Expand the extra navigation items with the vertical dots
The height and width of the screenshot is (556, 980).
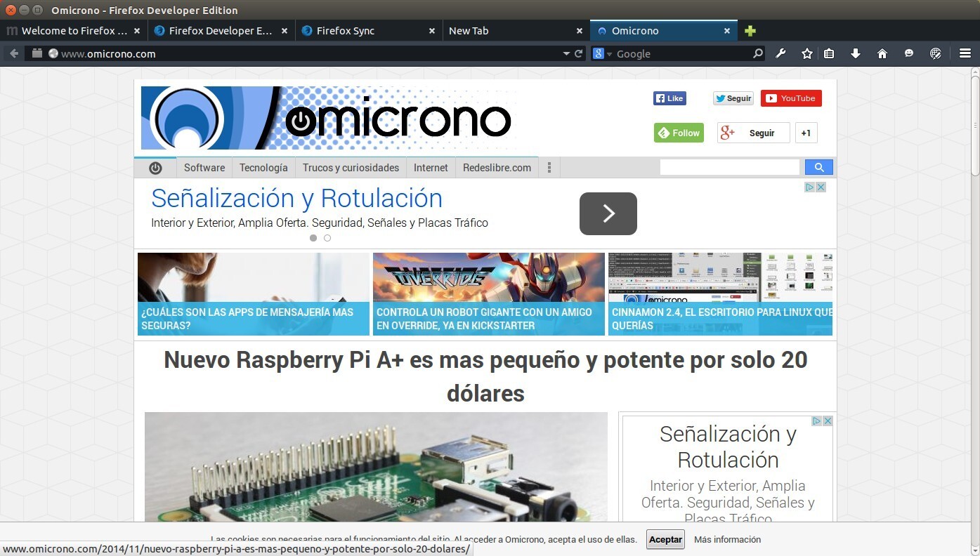(549, 167)
